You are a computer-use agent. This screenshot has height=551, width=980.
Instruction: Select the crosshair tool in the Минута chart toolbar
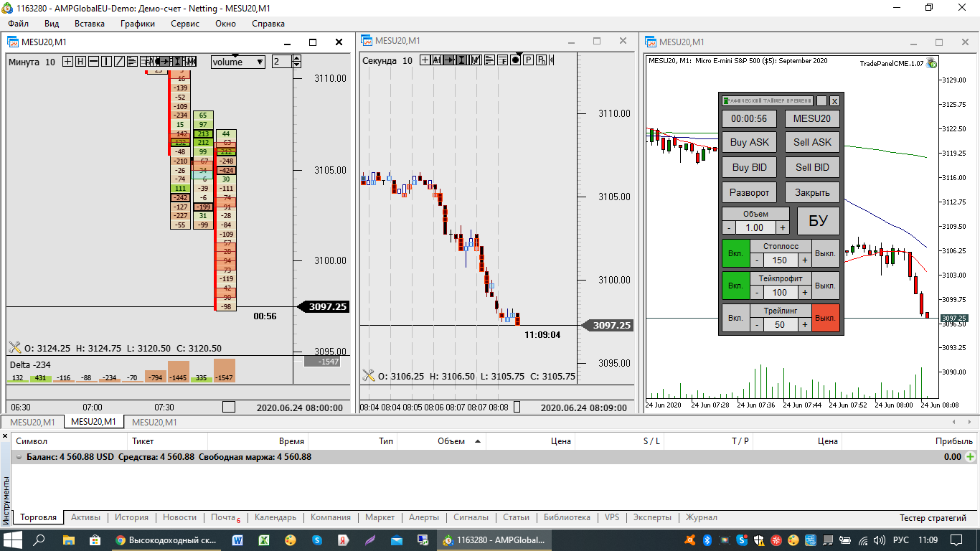click(x=68, y=62)
